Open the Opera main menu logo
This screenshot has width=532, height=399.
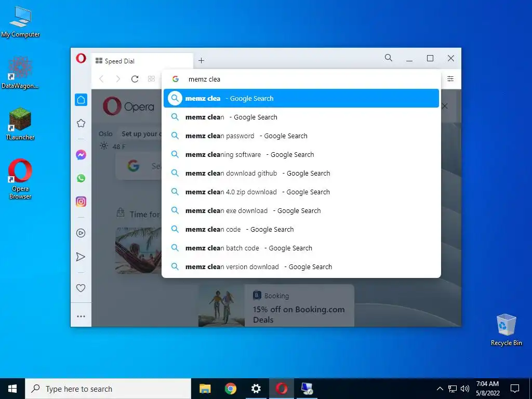tap(81, 58)
